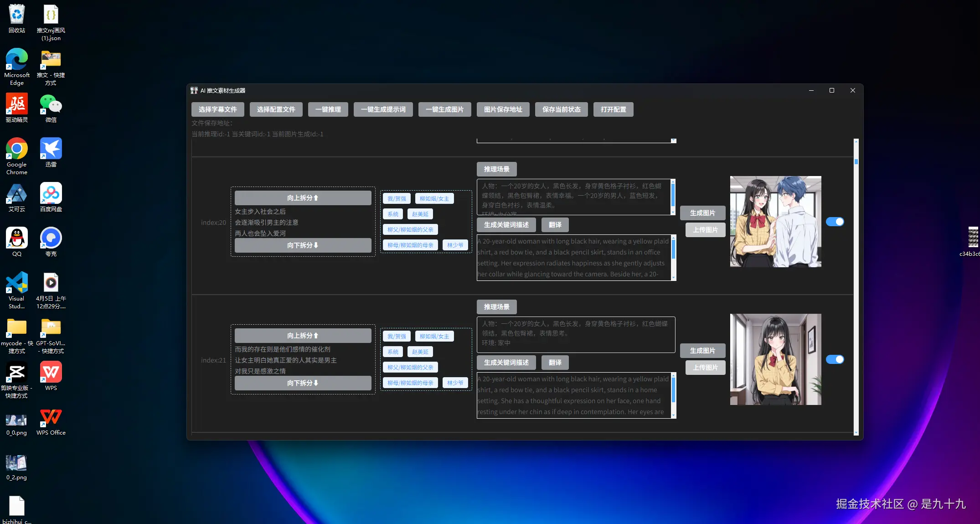
Task: Click 向下拆分 split-down arrow in index:20
Action: [x=303, y=245]
